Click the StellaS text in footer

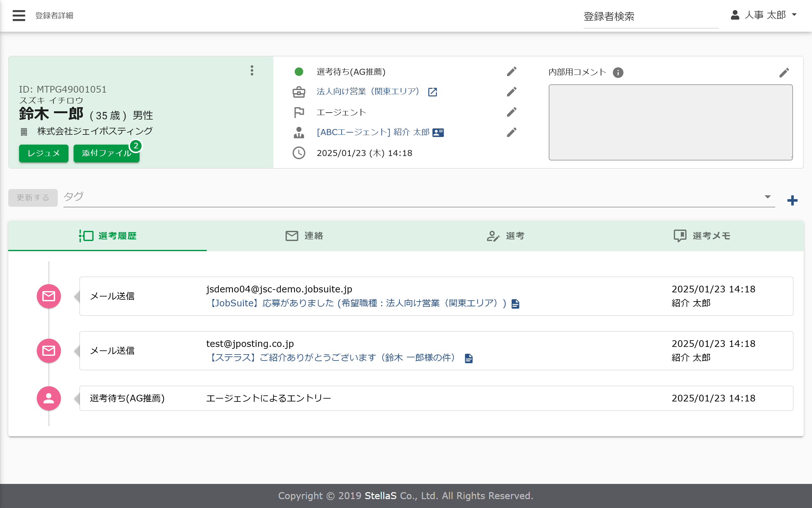[380, 496]
